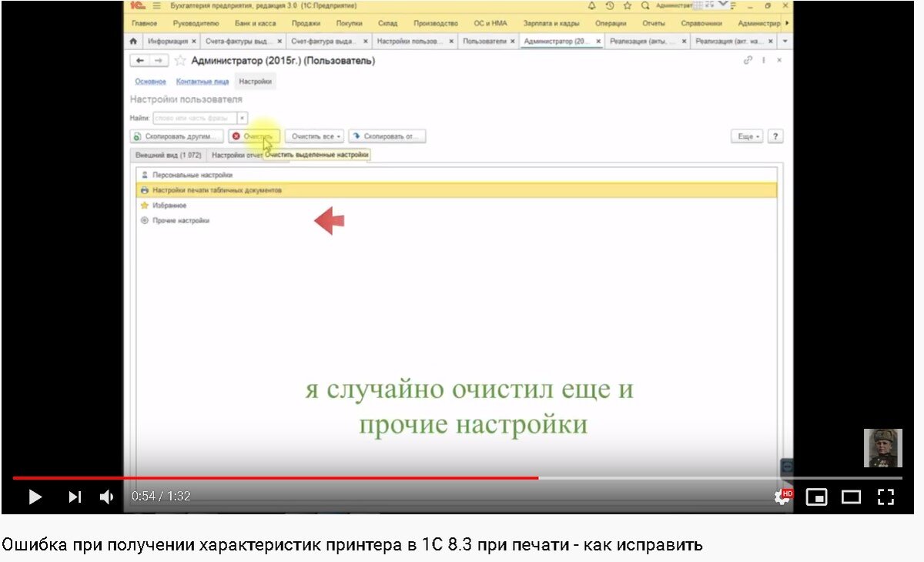Switch to the Пользователи tab
Image resolution: width=924 pixels, height=562 pixels.
click(x=484, y=41)
